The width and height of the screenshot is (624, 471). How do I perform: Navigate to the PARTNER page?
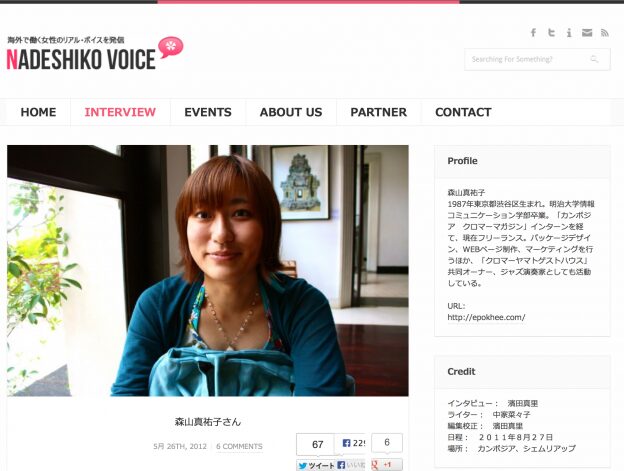[x=378, y=112]
